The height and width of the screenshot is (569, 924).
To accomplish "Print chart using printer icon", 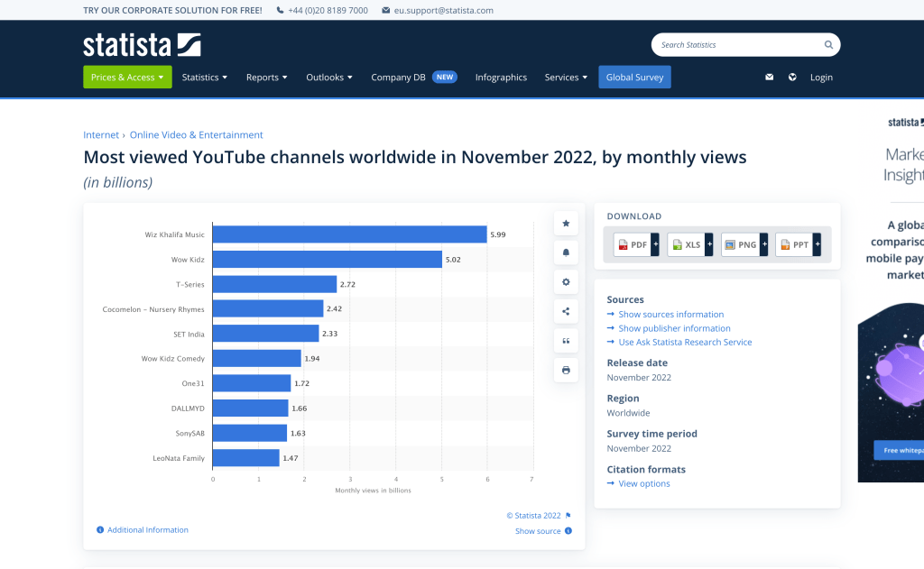I will click(566, 371).
